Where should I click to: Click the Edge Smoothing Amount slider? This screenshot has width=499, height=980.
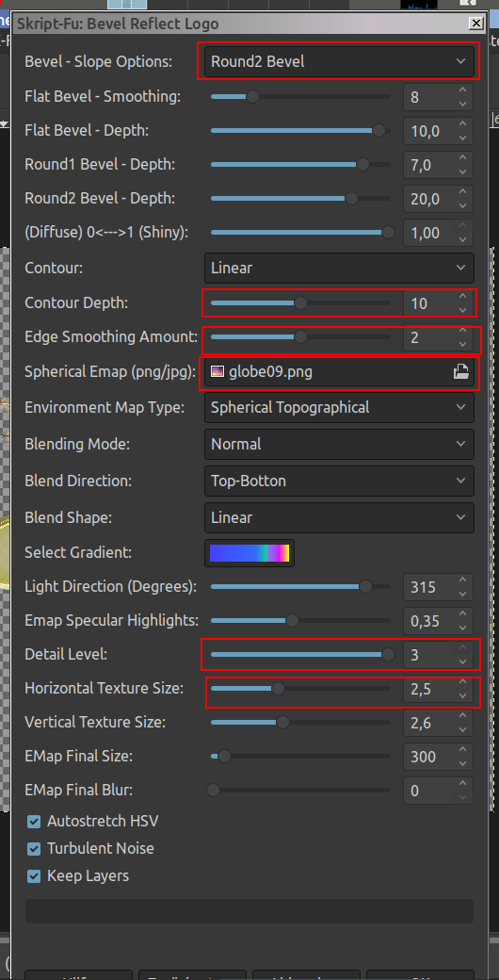300,337
